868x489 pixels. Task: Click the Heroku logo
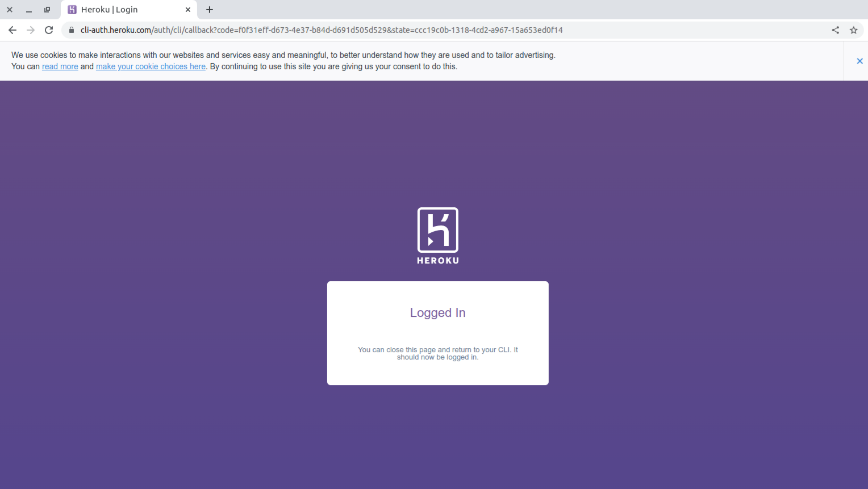pyautogui.click(x=438, y=236)
